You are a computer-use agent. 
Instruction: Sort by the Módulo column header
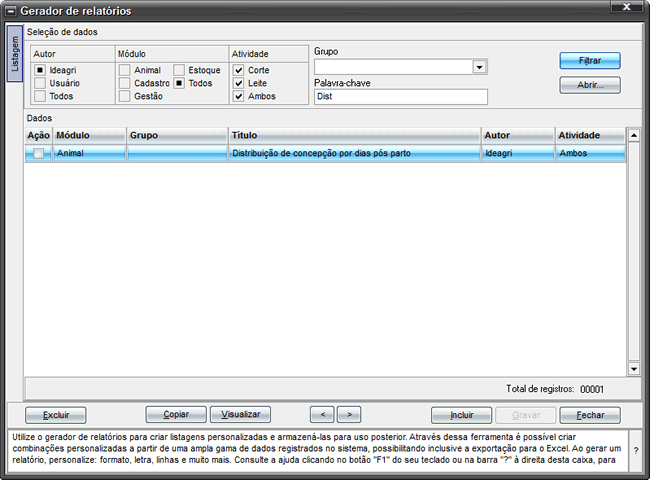tap(89, 136)
